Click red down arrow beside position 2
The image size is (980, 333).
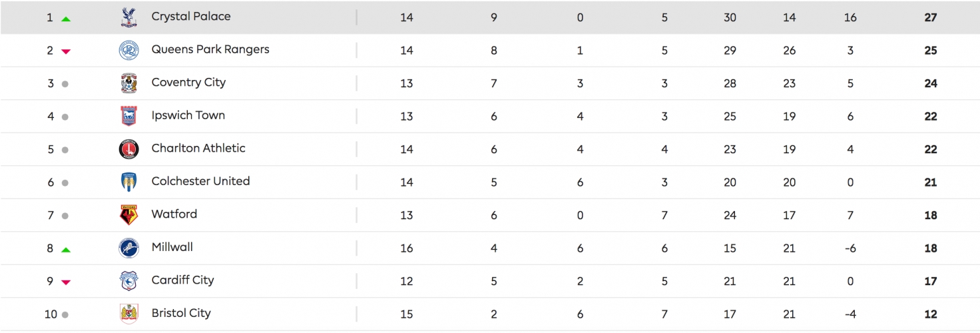[x=65, y=51]
